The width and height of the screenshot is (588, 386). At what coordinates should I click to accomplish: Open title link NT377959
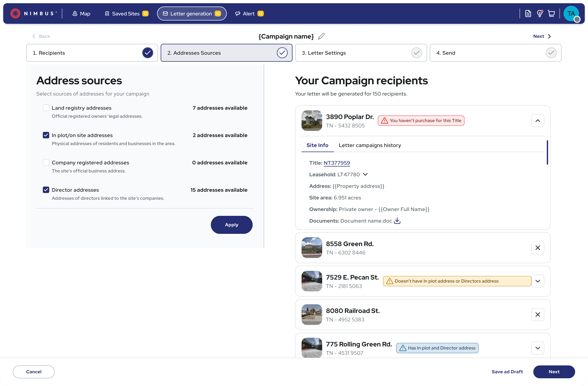(x=336, y=163)
